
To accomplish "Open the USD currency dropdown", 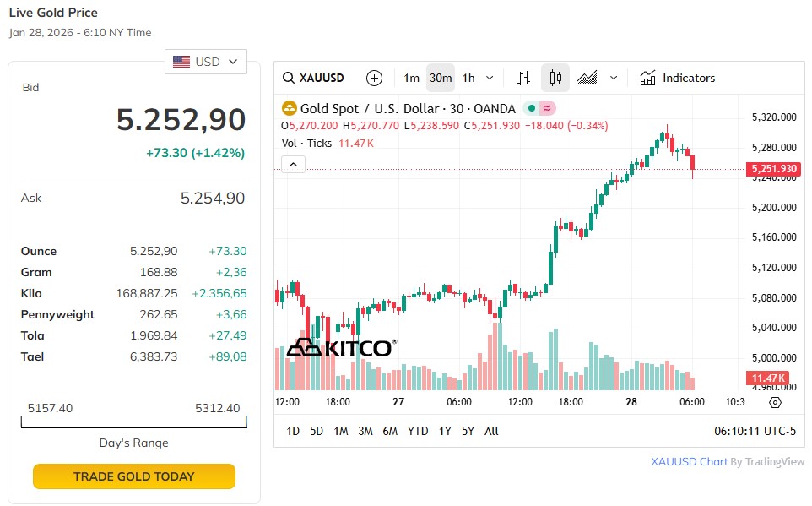I will click(206, 62).
